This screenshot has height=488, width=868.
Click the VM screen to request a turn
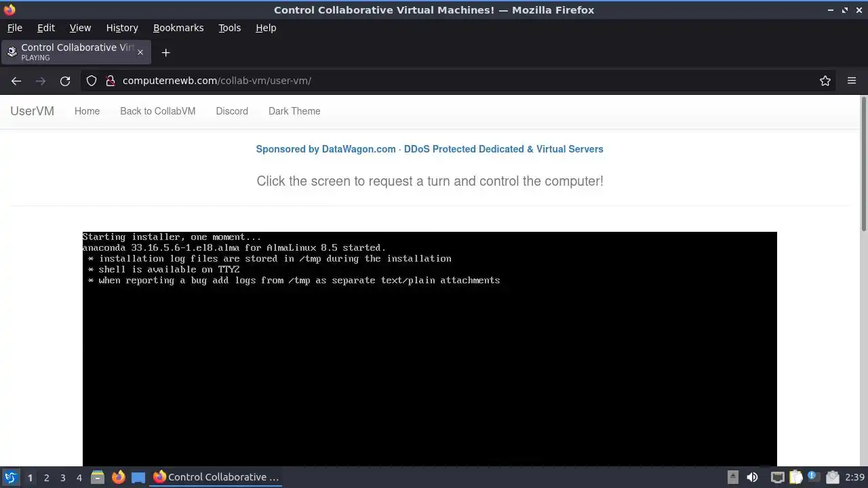(429, 348)
